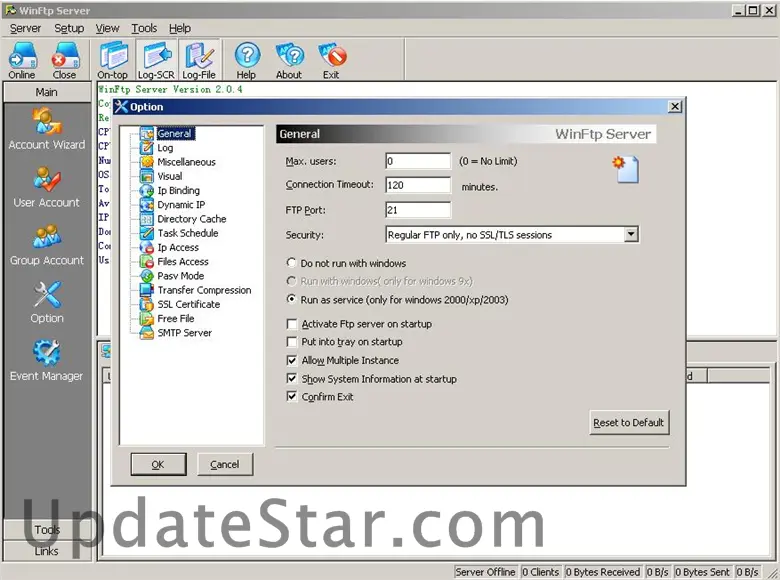Open the Help menu
Viewport: 780px width, 580px height.
coord(180,28)
